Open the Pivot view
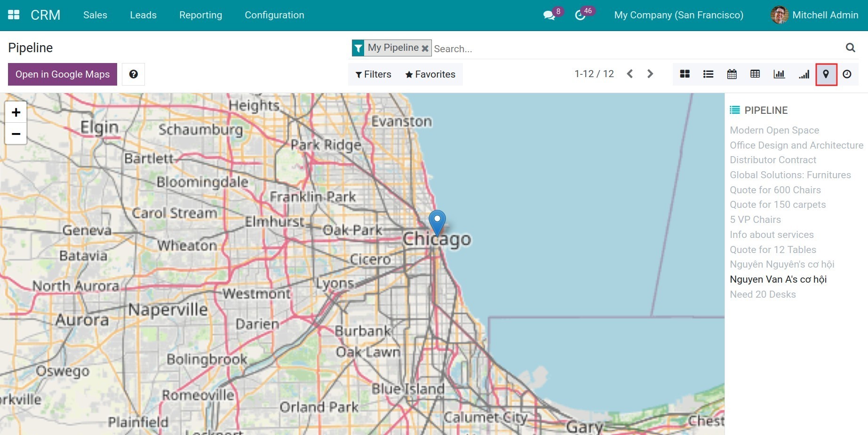Viewport: 868px width, 435px height. pos(756,74)
